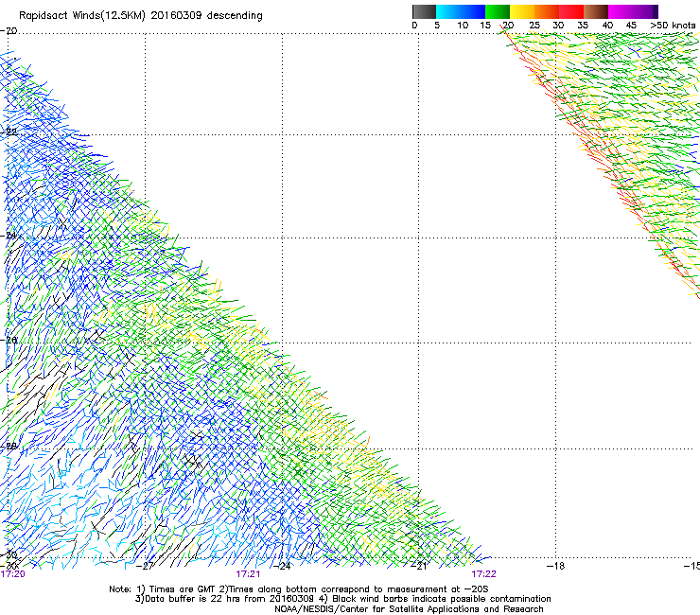Click the dark purple 45–50 knots legend segment
This screenshot has height=615, width=700.
coord(645,11)
